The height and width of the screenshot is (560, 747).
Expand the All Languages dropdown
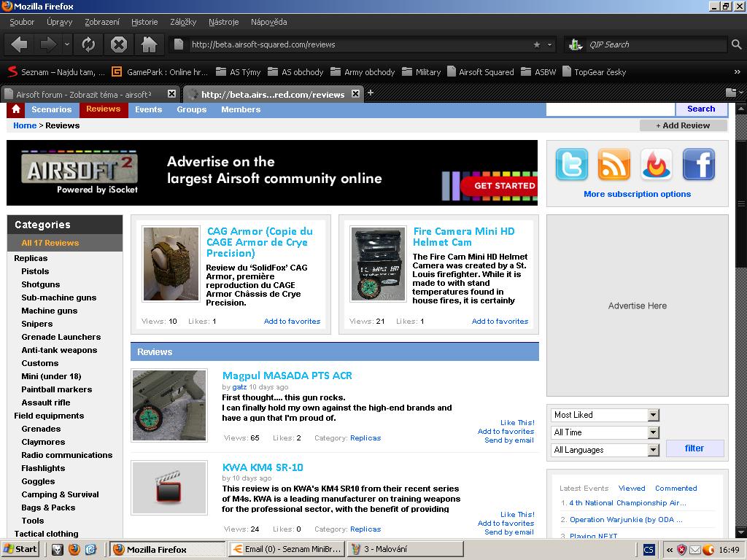pyautogui.click(x=653, y=450)
